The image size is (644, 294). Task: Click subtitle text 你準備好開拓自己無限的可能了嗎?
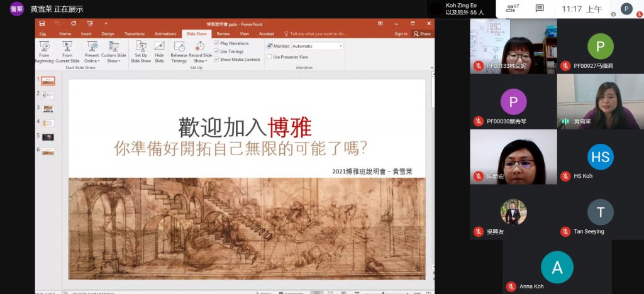[241, 148]
